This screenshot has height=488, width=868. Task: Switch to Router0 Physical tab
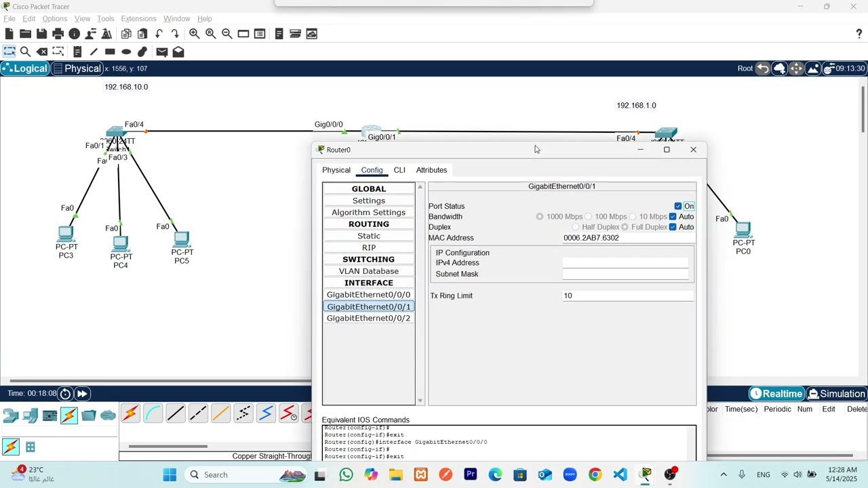[336, 170]
